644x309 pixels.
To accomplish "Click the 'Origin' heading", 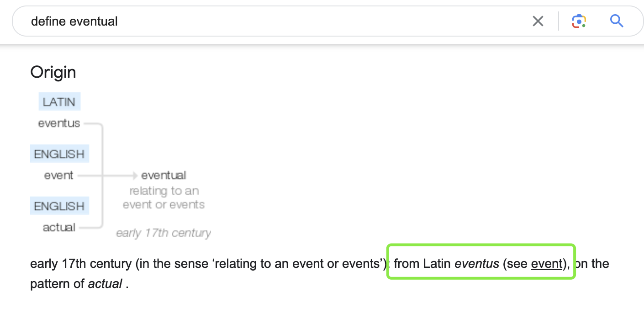I will pos(53,72).
